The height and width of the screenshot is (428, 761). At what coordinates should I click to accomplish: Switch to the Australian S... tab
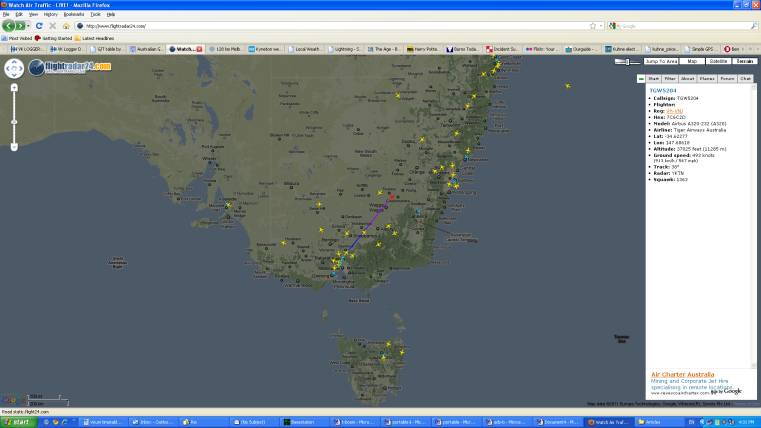[x=146, y=49]
